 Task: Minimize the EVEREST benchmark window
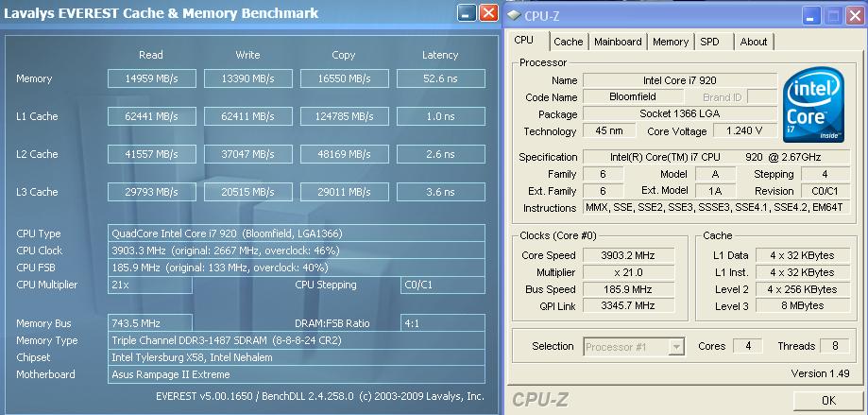tap(467, 12)
